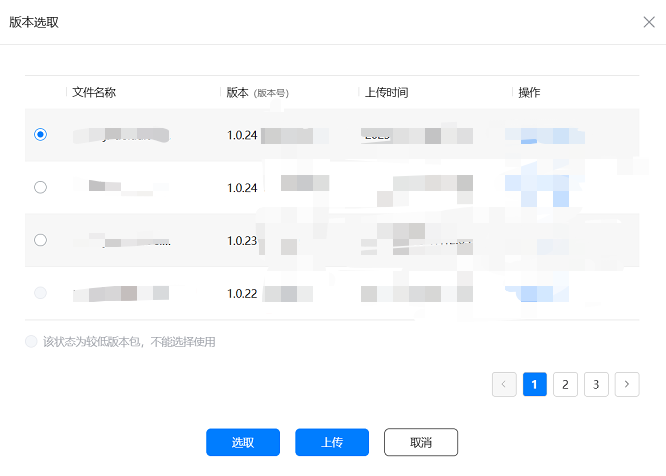Click the 上传时间 column header

pos(387,92)
